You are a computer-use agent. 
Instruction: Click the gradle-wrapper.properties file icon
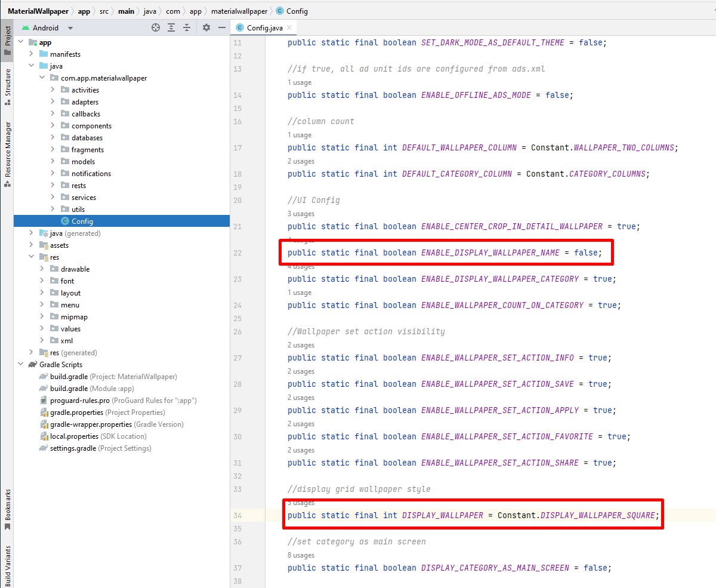coord(44,424)
